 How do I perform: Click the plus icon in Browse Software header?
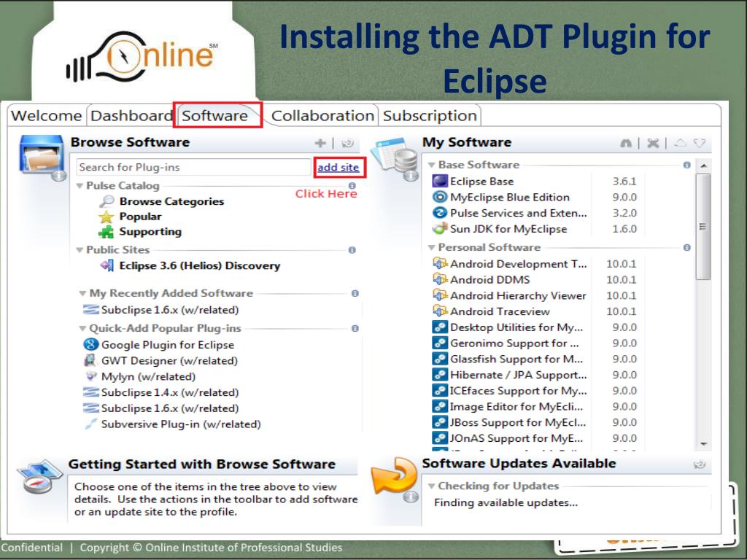coord(320,143)
